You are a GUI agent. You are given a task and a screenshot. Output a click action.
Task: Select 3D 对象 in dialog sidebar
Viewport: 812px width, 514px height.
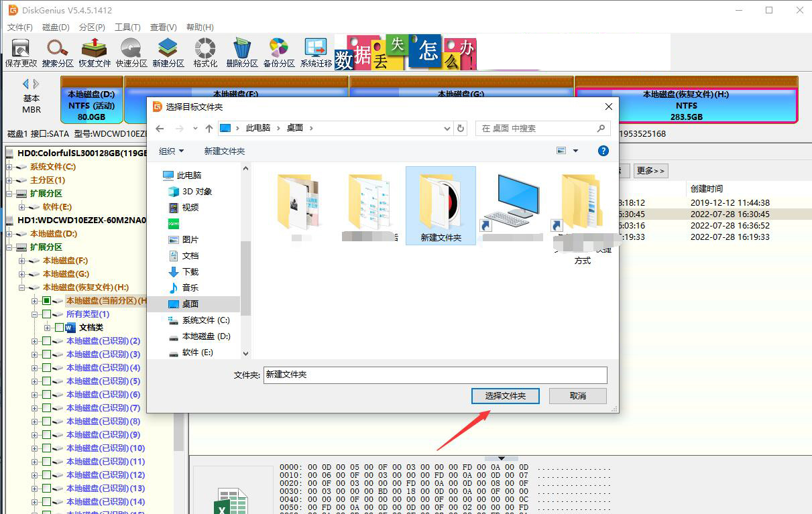point(190,191)
